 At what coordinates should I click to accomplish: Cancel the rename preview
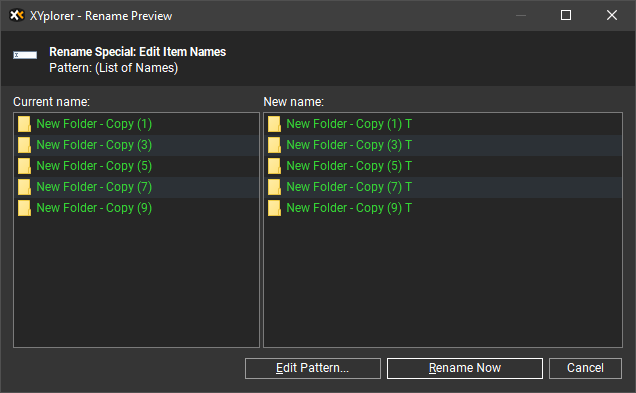tap(585, 368)
